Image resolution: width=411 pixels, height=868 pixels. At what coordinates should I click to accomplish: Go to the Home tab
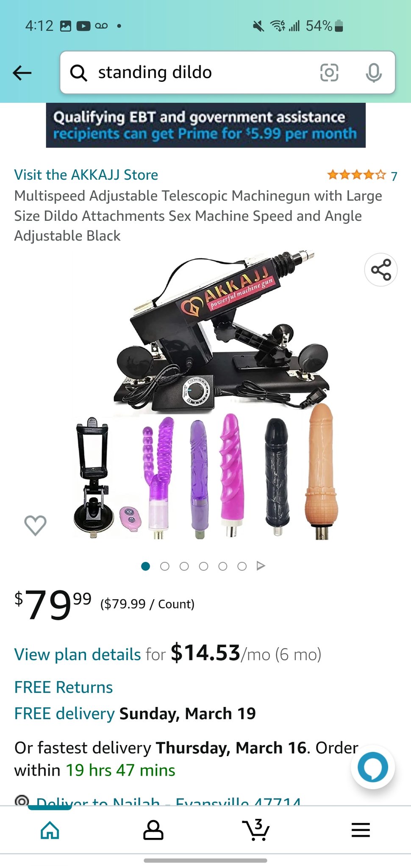[x=50, y=830]
